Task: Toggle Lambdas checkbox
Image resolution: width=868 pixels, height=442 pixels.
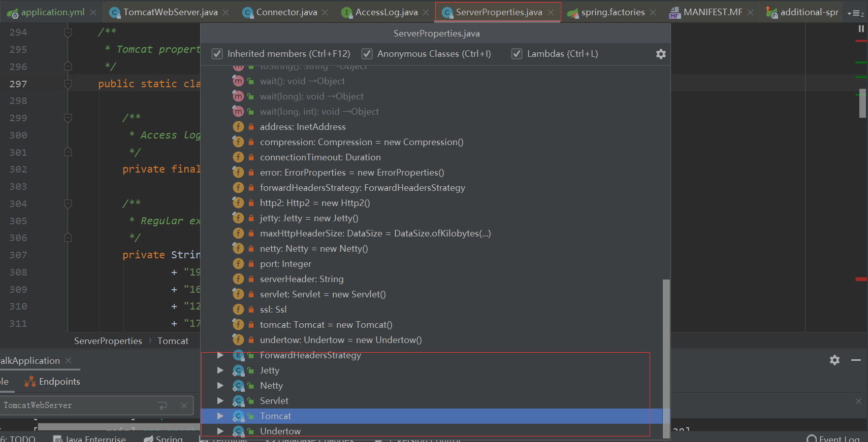Action: pyautogui.click(x=517, y=54)
